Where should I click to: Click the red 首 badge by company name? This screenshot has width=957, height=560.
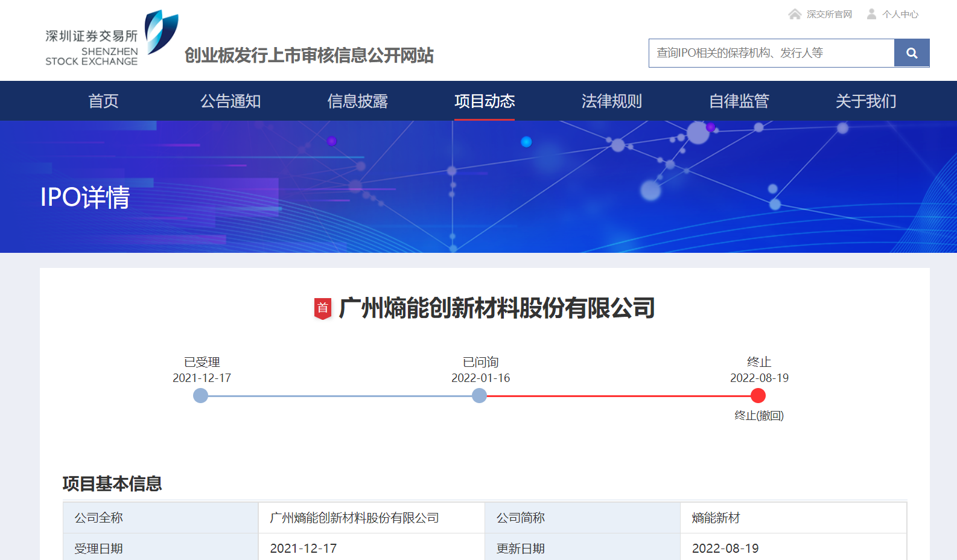pyautogui.click(x=323, y=308)
